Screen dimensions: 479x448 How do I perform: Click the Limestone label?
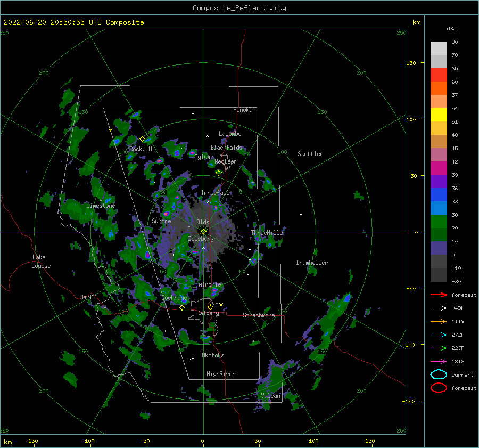tap(101, 206)
